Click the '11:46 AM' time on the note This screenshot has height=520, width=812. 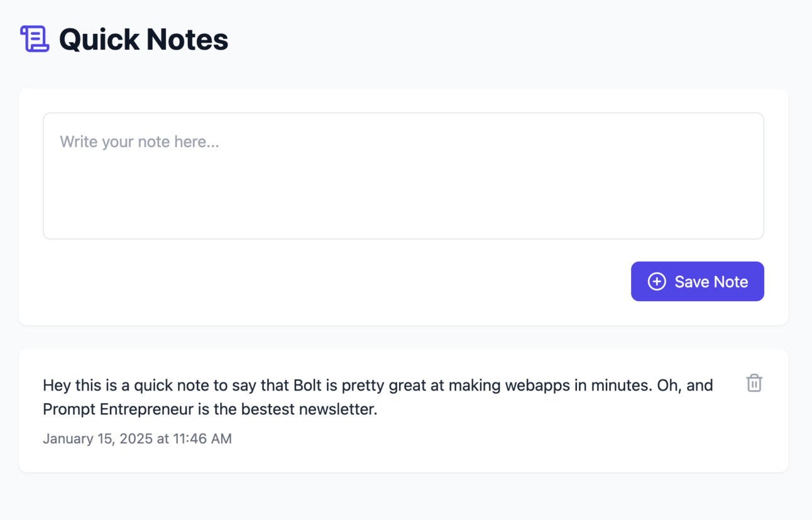(x=202, y=439)
